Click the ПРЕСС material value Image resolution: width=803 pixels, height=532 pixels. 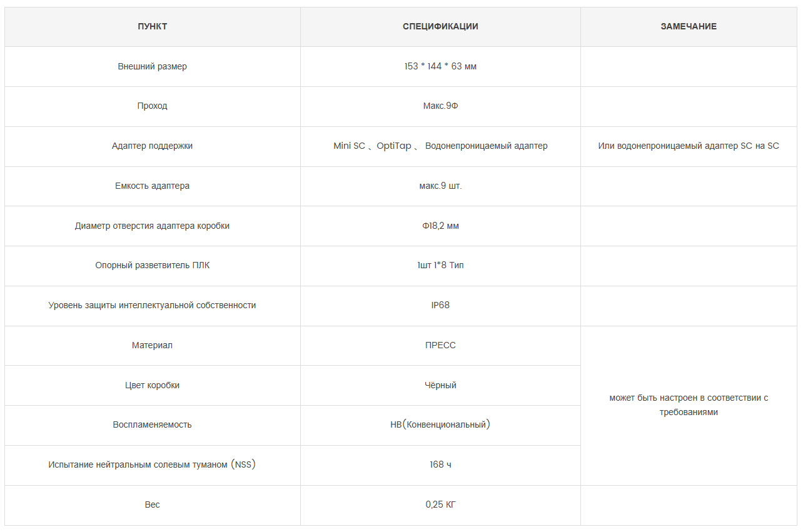440,345
